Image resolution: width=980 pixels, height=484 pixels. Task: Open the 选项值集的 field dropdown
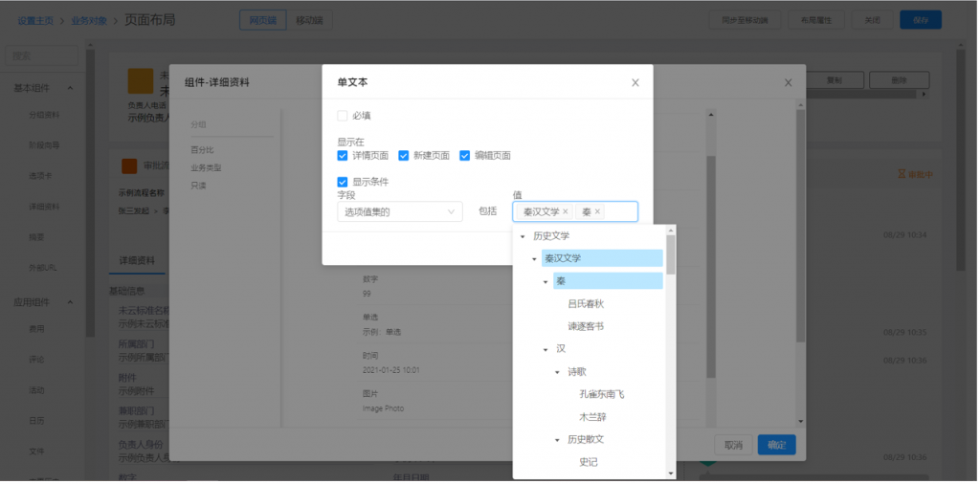point(399,211)
